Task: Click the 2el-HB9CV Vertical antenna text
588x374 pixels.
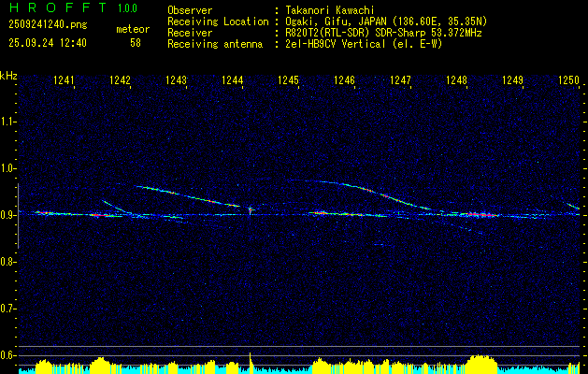Action: (336, 44)
